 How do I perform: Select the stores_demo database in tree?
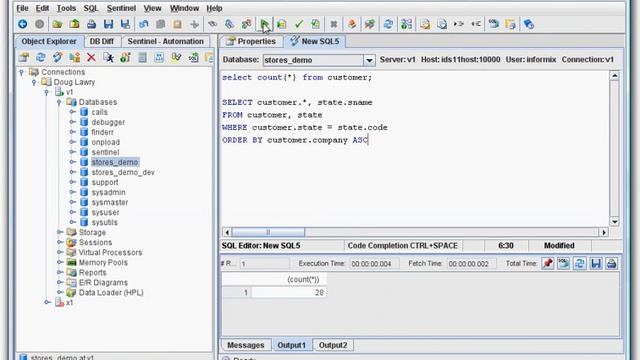coord(115,162)
